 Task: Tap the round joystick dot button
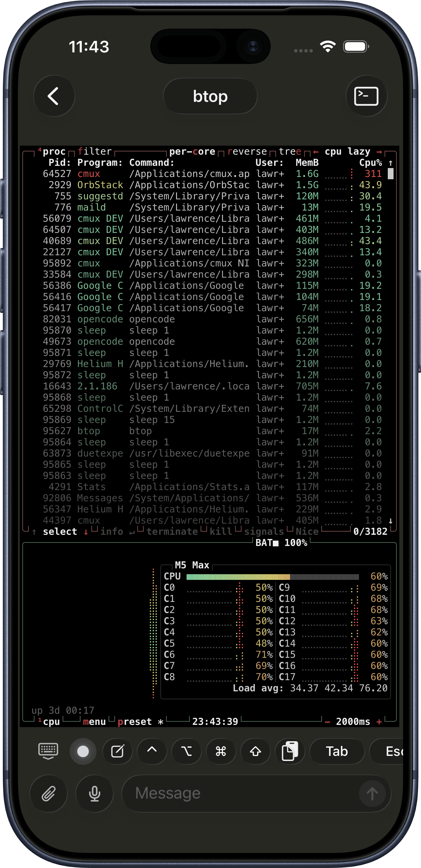point(83,751)
